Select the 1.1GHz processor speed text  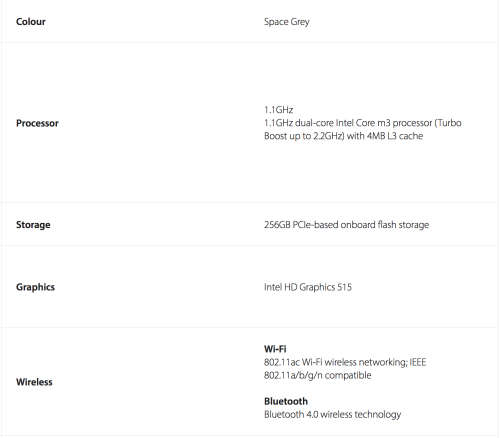(279, 110)
